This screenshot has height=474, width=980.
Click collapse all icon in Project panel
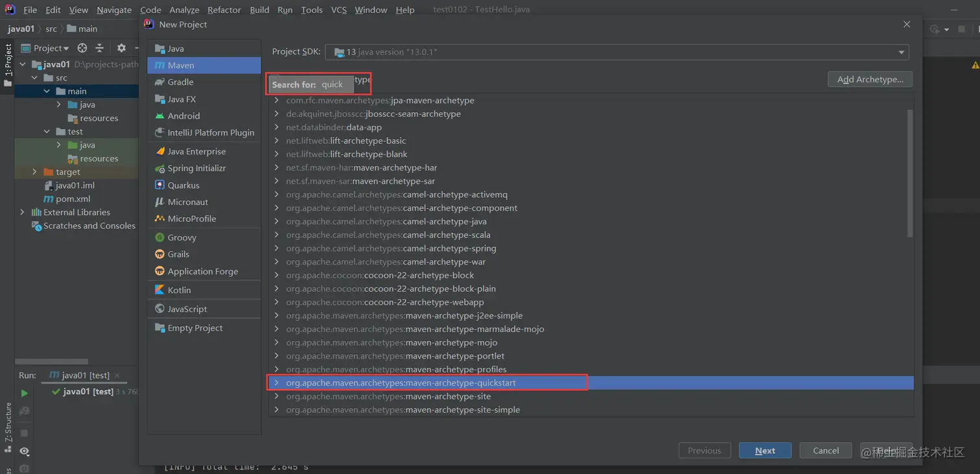99,48
